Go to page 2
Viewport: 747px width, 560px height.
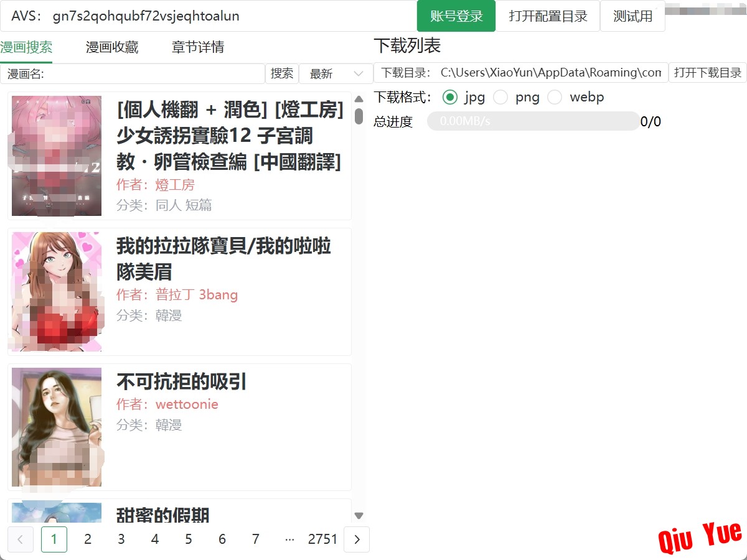[x=88, y=539]
